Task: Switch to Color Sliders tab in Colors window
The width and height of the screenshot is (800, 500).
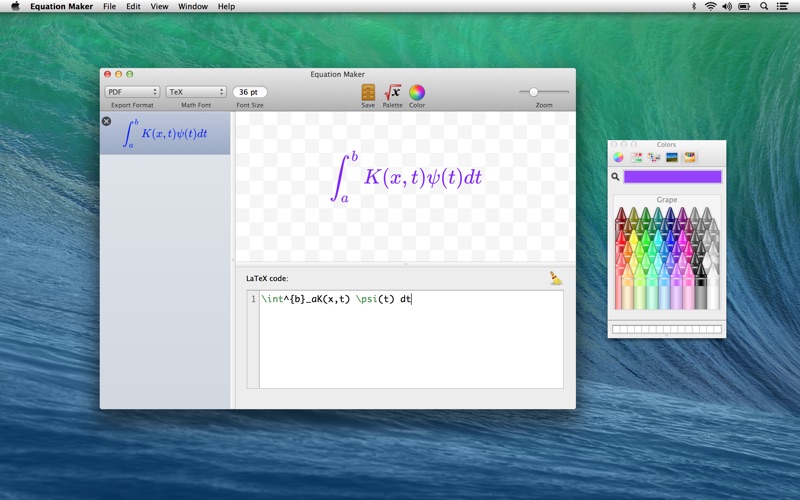Action: [x=636, y=157]
